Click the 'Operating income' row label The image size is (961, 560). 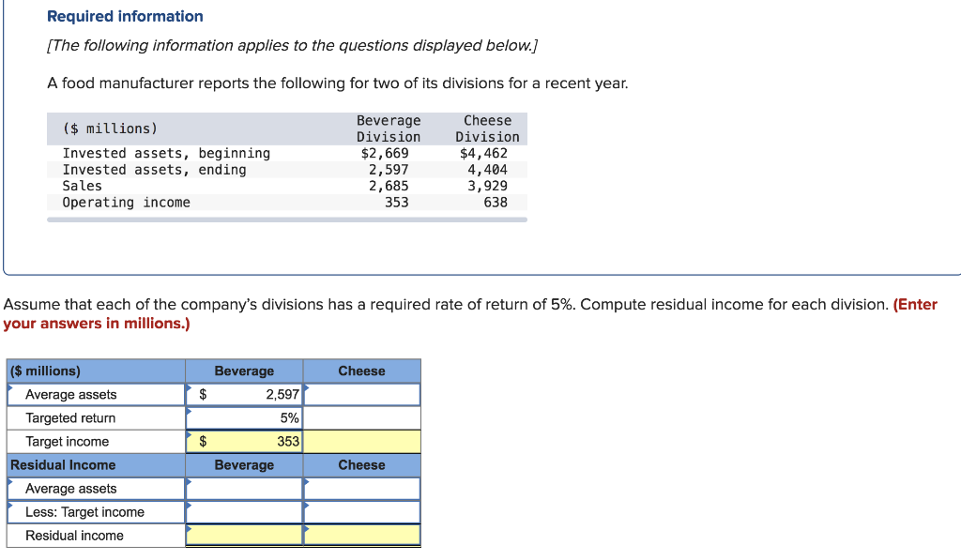coord(127,203)
